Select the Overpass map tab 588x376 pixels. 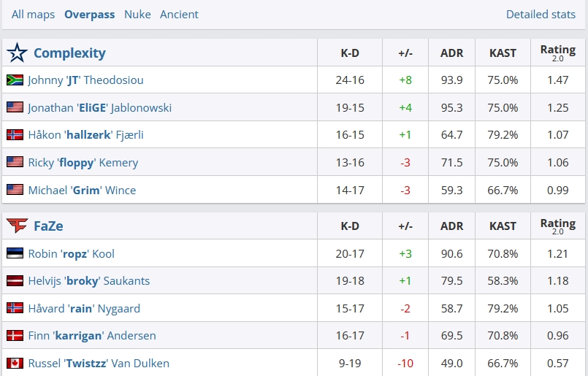[x=89, y=15]
